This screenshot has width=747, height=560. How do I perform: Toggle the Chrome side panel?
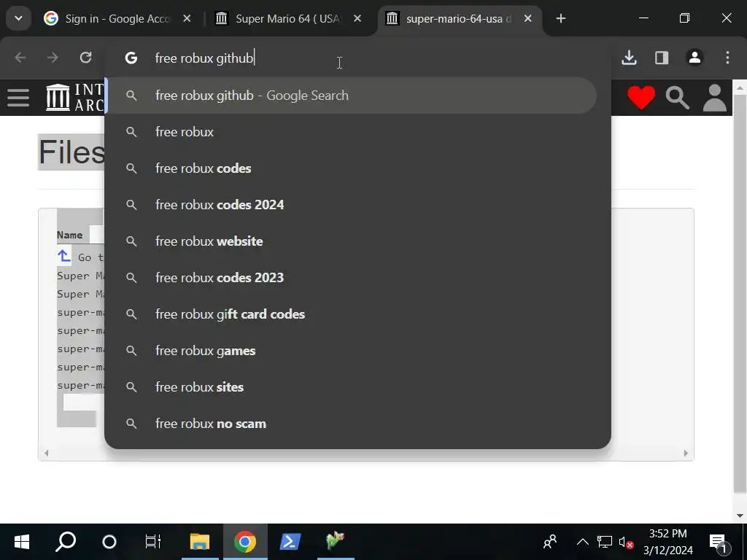(662, 58)
